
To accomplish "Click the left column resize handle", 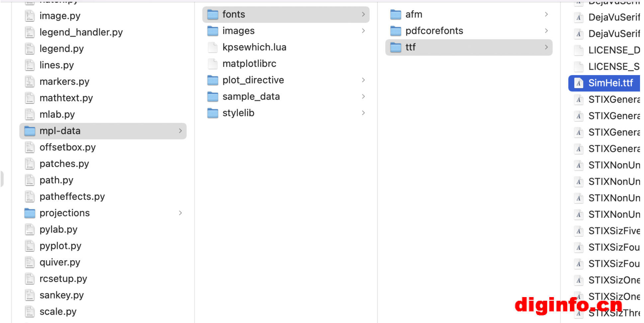I will pyautogui.click(x=2, y=179).
